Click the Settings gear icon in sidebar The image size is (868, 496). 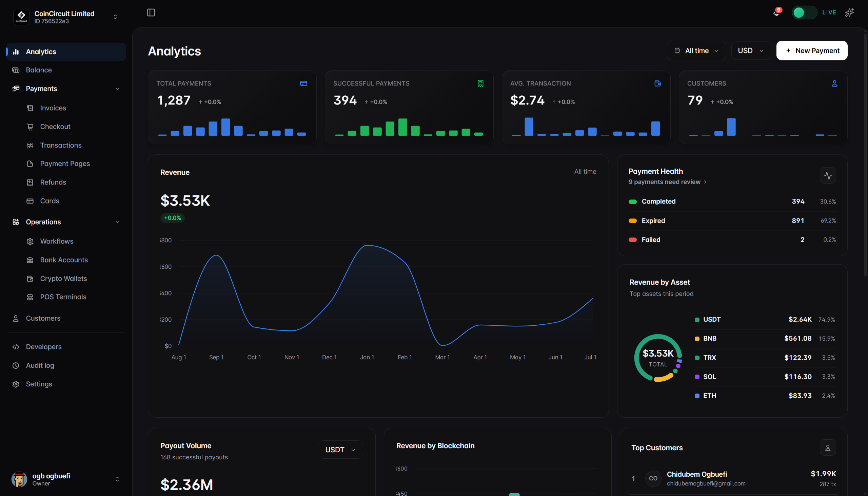click(x=16, y=384)
